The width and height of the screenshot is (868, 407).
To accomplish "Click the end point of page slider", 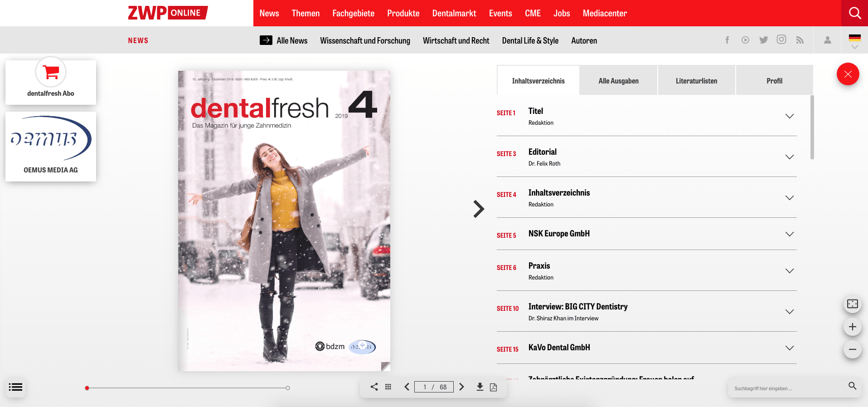I will point(288,388).
